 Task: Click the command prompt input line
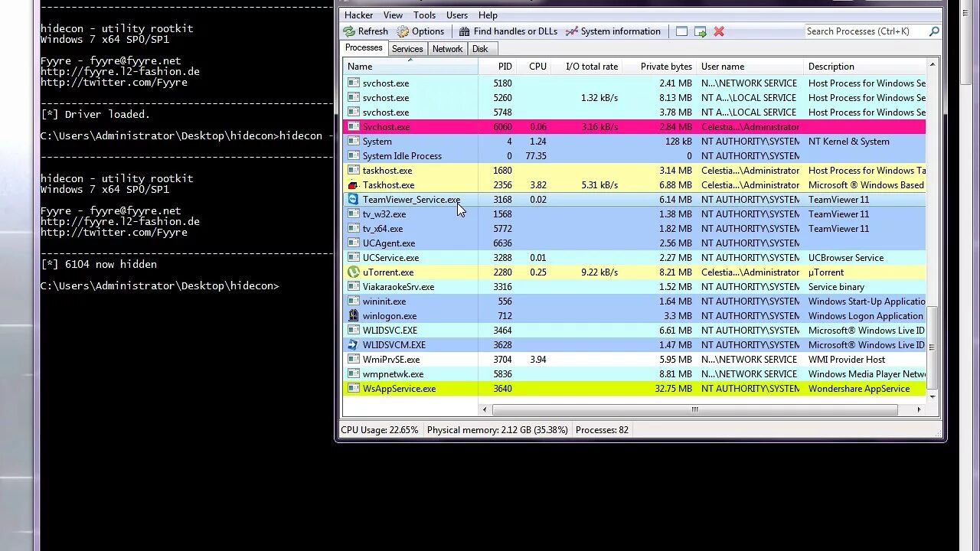pyautogui.click(x=160, y=285)
